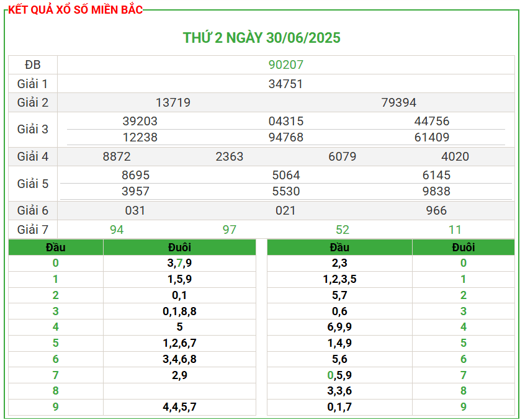Select Giải 3 number 12238
520x420 pixels.
140,137
